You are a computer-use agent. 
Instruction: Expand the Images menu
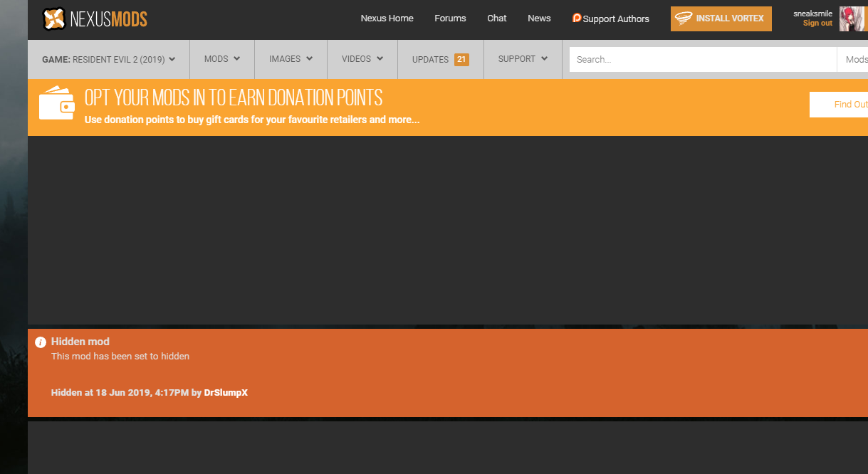coord(291,59)
